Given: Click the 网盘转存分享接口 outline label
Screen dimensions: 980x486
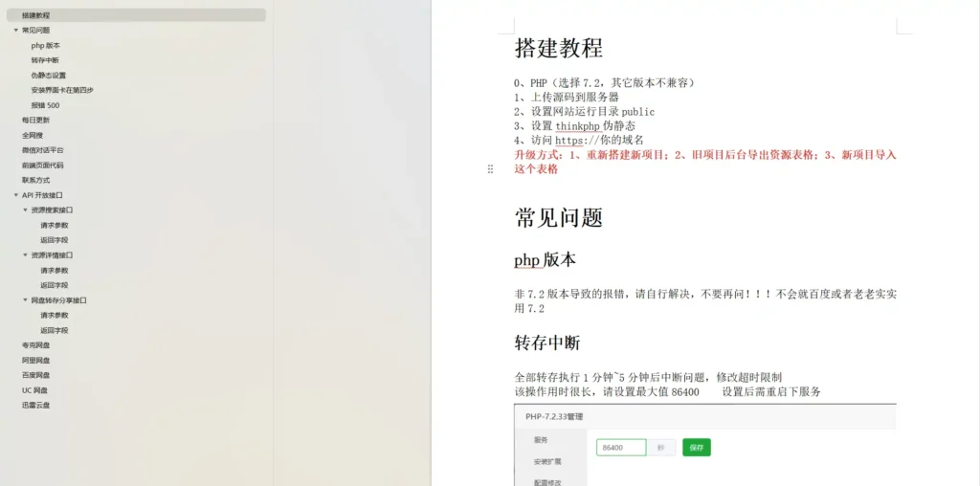Looking at the screenshot, I should point(58,299).
